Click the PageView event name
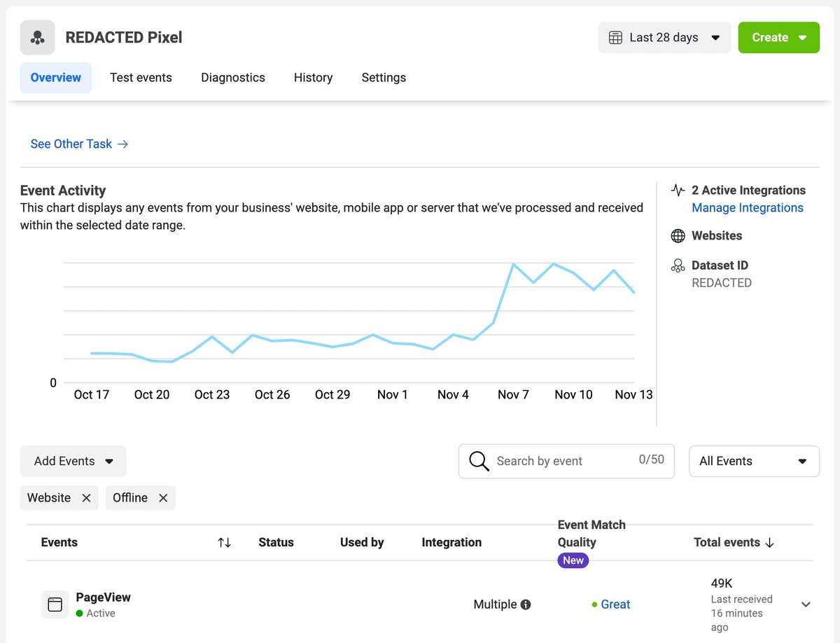Viewport: 840px width, 643px height. coord(103,597)
